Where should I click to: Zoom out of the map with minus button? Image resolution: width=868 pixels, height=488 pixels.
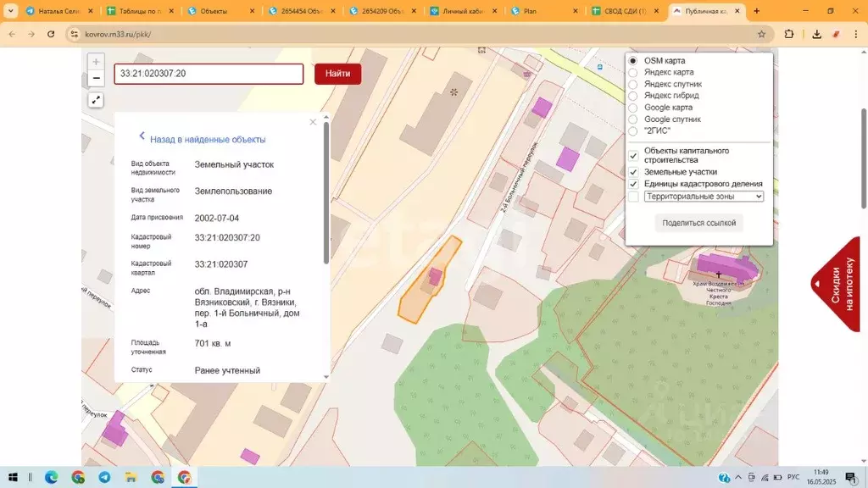(x=96, y=78)
